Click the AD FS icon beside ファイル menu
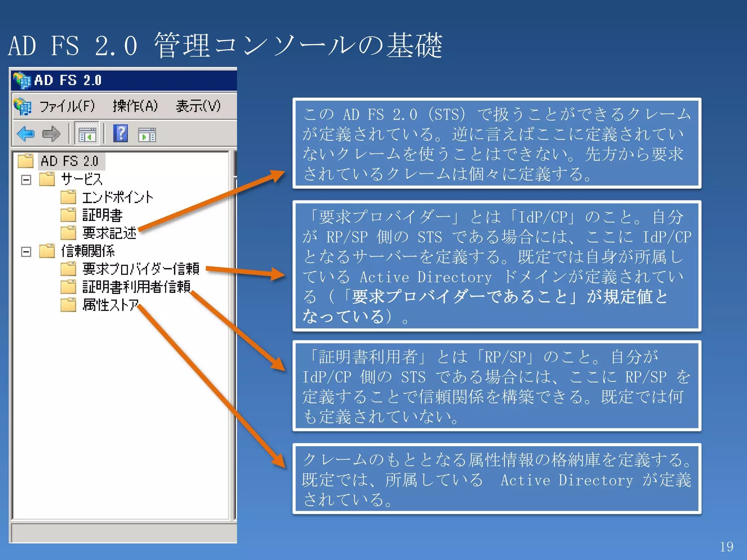Screen dimensions: 747x560 (23, 106)
